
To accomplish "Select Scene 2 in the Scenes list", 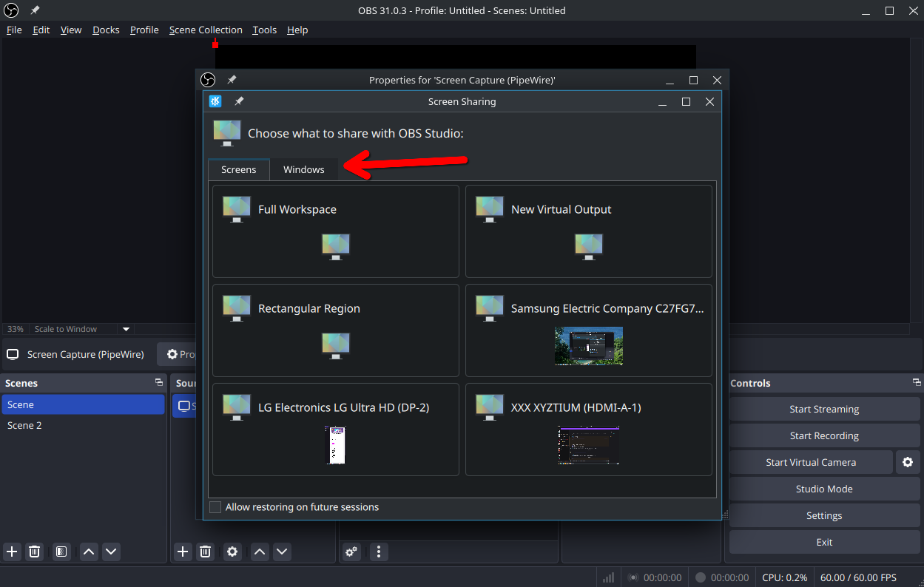I will point(84,425).
